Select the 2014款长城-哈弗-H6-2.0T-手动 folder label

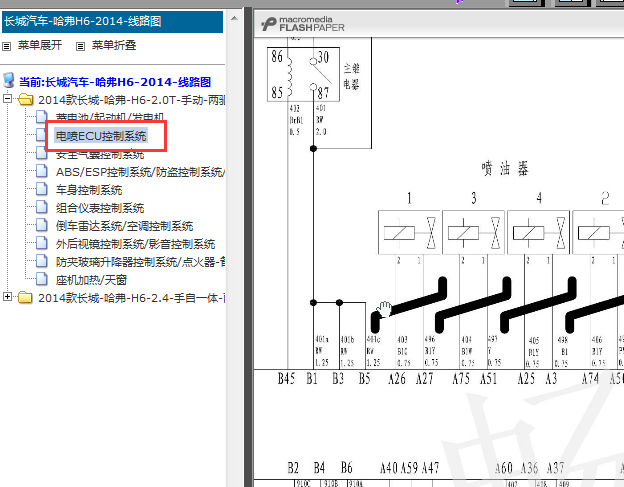coord(131,100)
